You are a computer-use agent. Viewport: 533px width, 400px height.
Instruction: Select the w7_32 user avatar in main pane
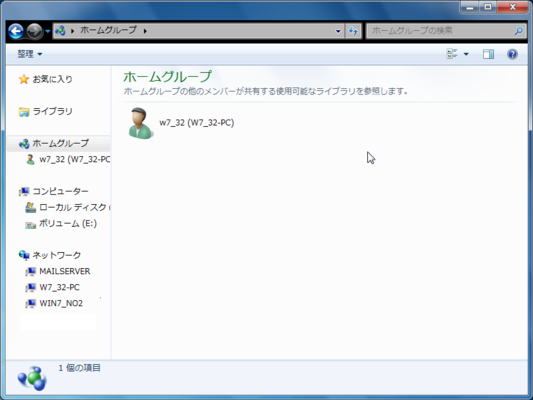click(140, 123)
